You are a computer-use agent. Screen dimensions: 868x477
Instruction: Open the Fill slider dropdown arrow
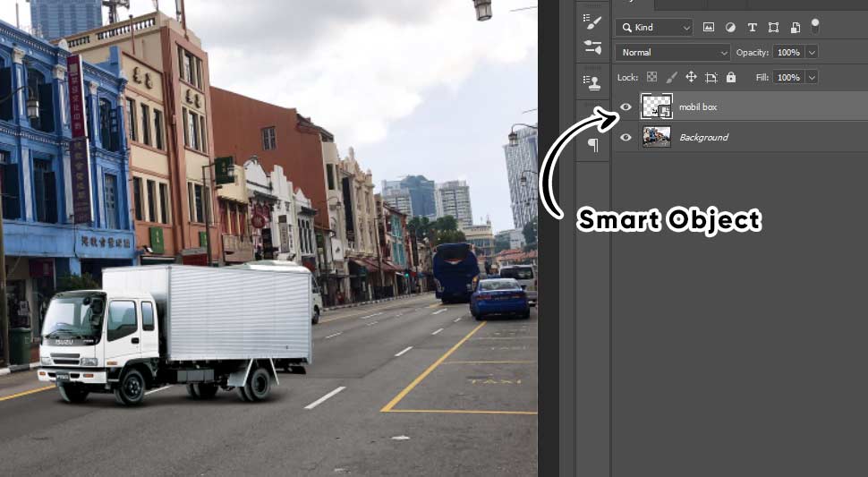pos(813,78)
